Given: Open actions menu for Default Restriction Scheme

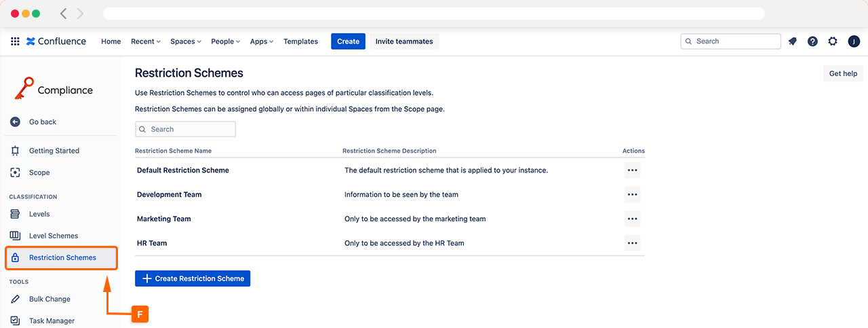Looking at the screenshot, I should [x=632, y=170].
